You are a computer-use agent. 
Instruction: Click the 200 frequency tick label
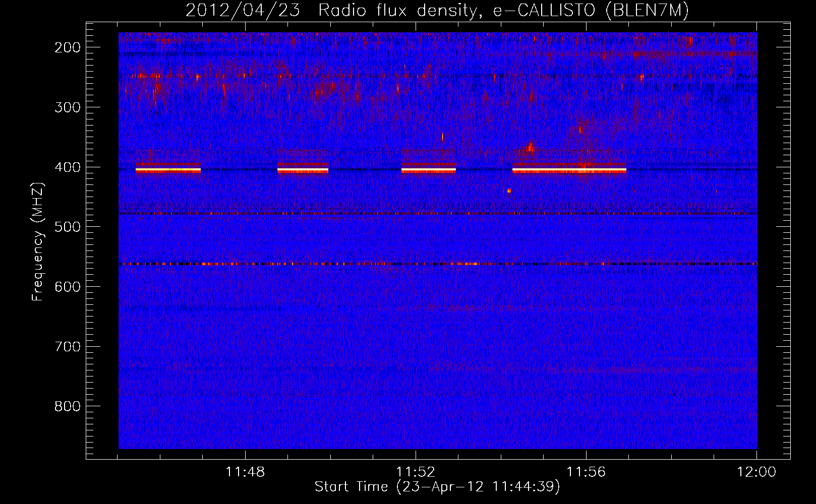[x=67, y=47]
